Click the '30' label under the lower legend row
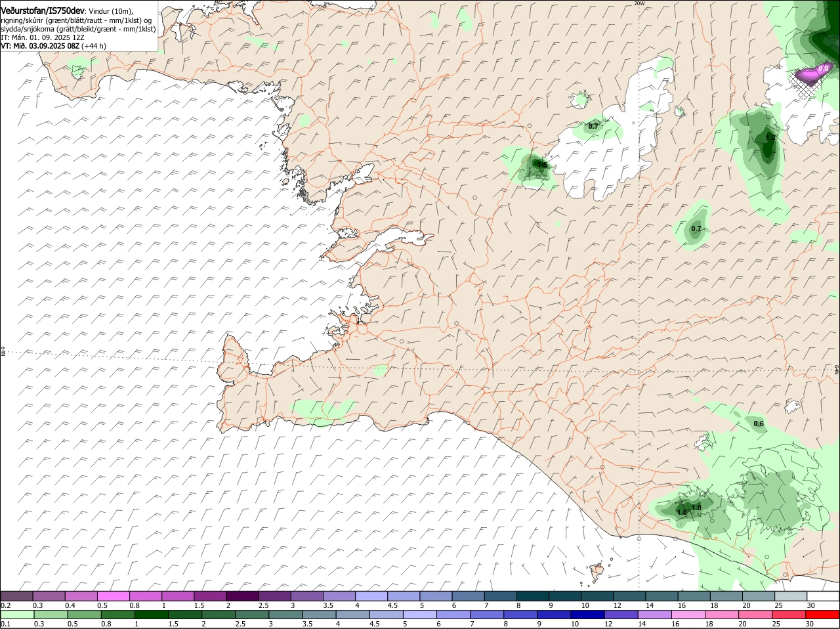This screenshot has height=629, width=840. pyautogui.click(x=809, y=624)
